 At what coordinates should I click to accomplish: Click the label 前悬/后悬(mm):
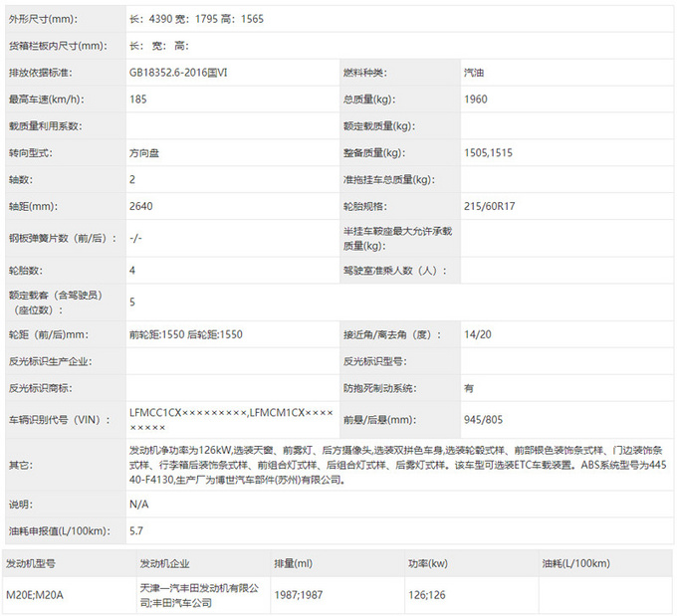[379, 420]
